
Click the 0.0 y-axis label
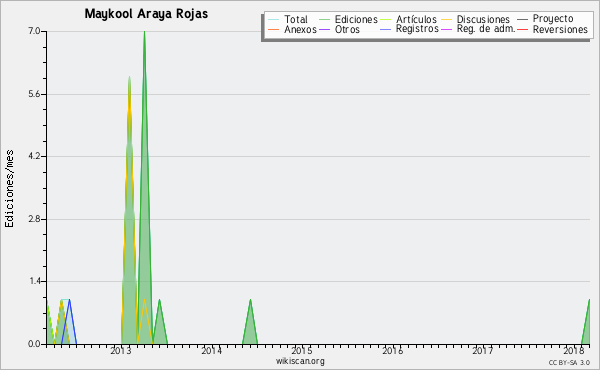tap(34, 344)
